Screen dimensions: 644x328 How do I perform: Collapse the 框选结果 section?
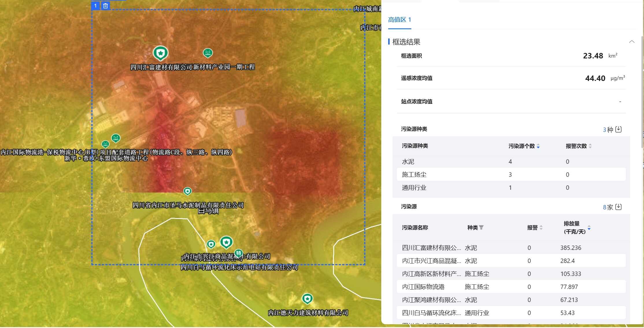tap(632, 42)
